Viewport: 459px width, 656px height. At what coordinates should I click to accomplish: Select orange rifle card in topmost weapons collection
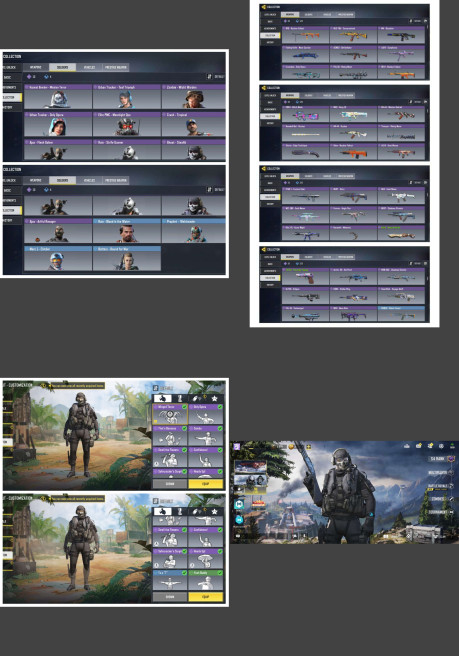[305, 35]
